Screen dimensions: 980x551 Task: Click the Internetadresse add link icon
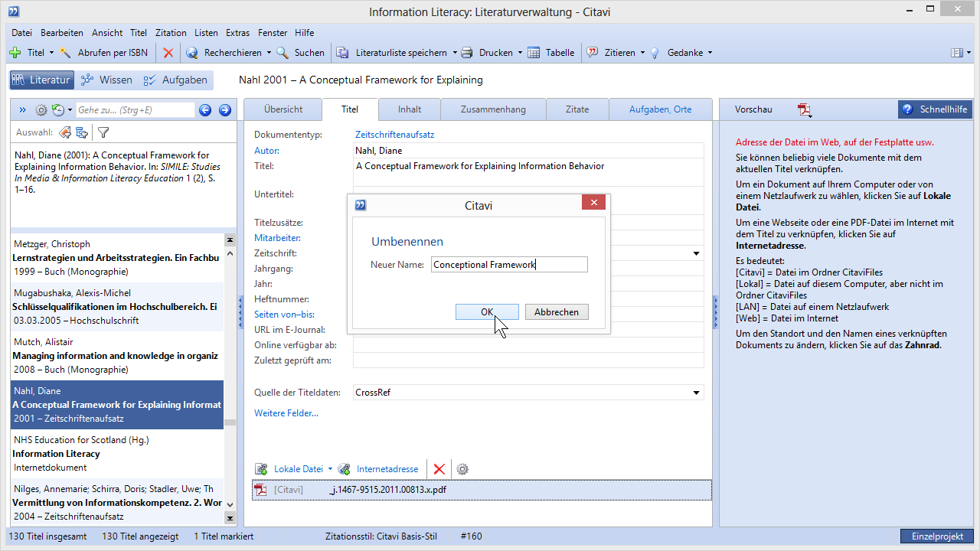click(345, 469)
